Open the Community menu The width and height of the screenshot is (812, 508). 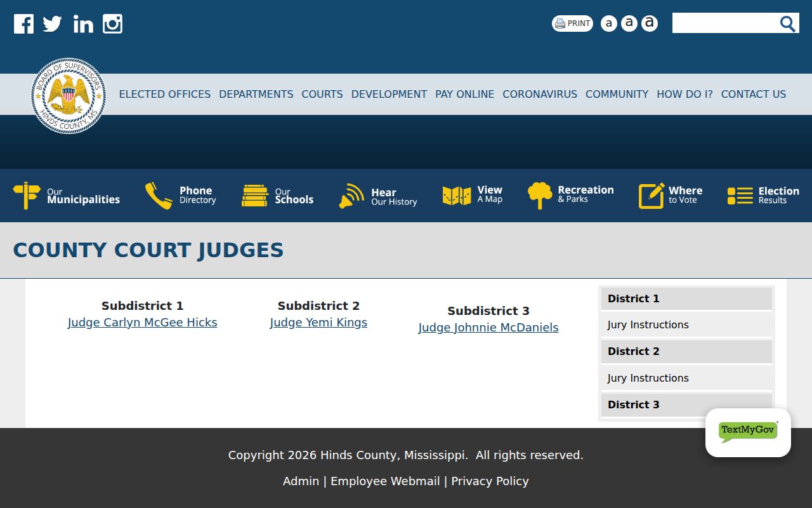tap(617, 94)
